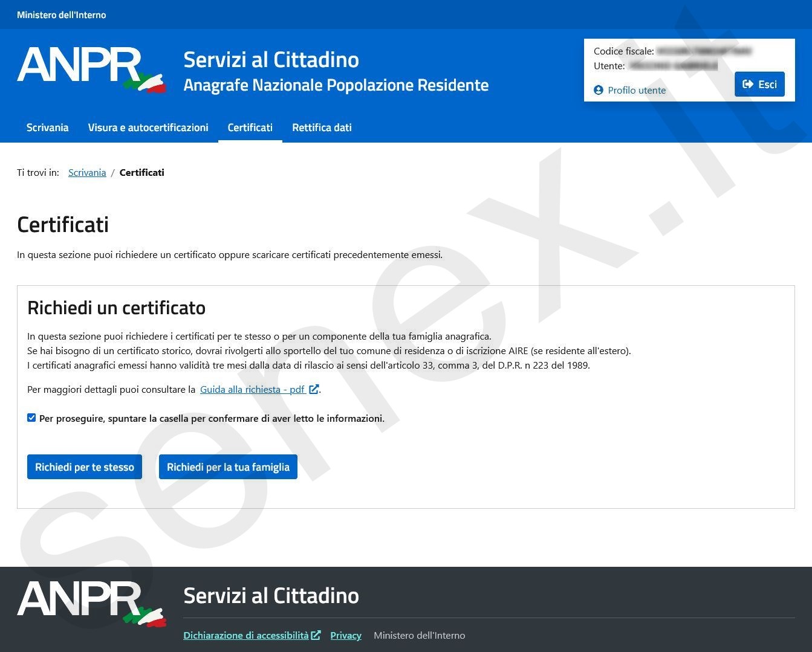The width and height of the screenshot is (812, 652).
Task: Open the Privacy footer link
Action: (x=346, y=635)
